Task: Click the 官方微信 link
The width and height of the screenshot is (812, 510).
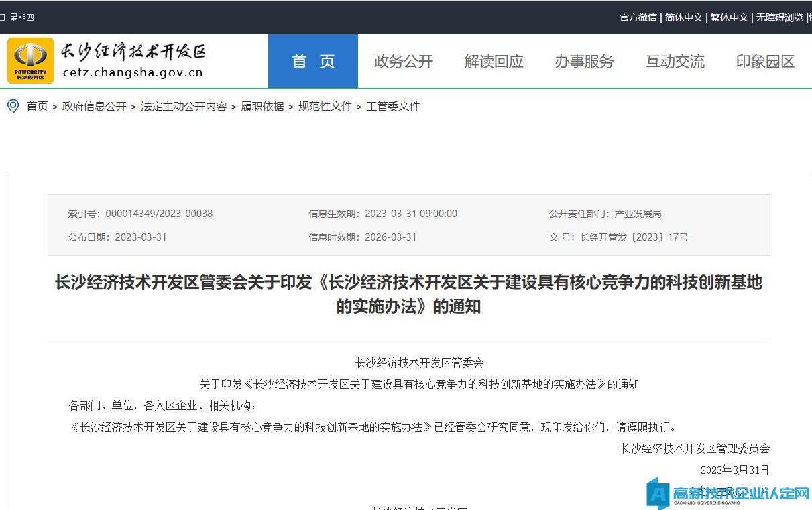Action: pos(638,17)
